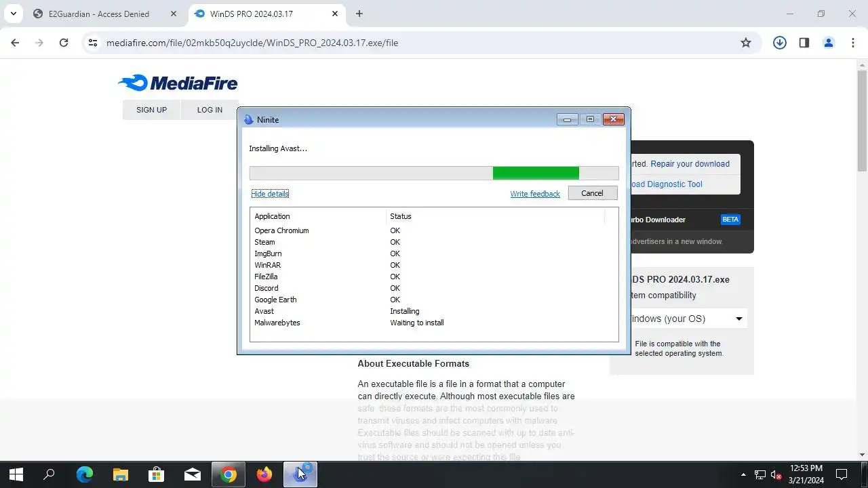
Task: Open the Windows Start menu
Action: [x=16, y=474]
